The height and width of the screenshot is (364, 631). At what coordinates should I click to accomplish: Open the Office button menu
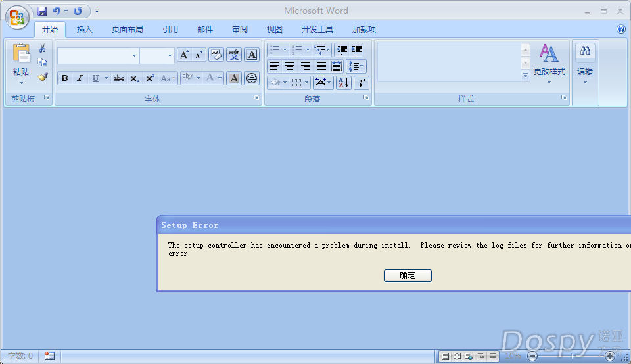(x=17, y=17)
